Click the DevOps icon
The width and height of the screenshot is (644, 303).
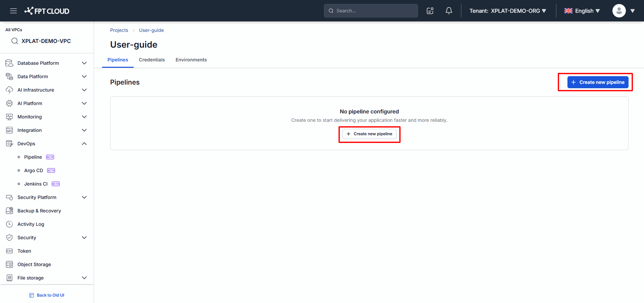click(x=9, y=144)
